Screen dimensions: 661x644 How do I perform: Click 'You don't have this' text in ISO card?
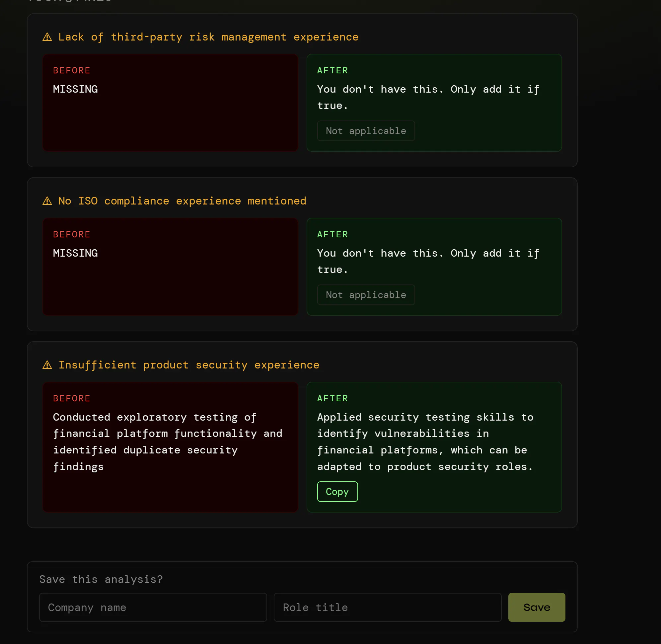click(x=428, y=262)
